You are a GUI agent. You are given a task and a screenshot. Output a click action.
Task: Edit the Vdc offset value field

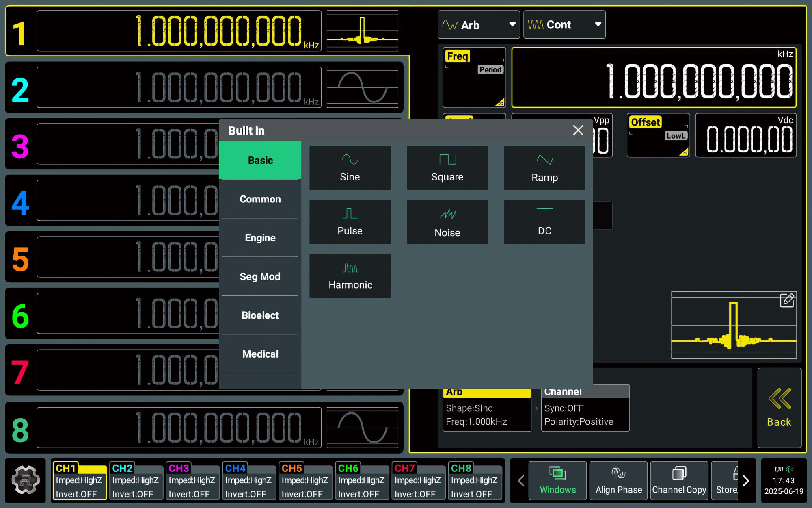pyautogui.click(x=746, y=135)
